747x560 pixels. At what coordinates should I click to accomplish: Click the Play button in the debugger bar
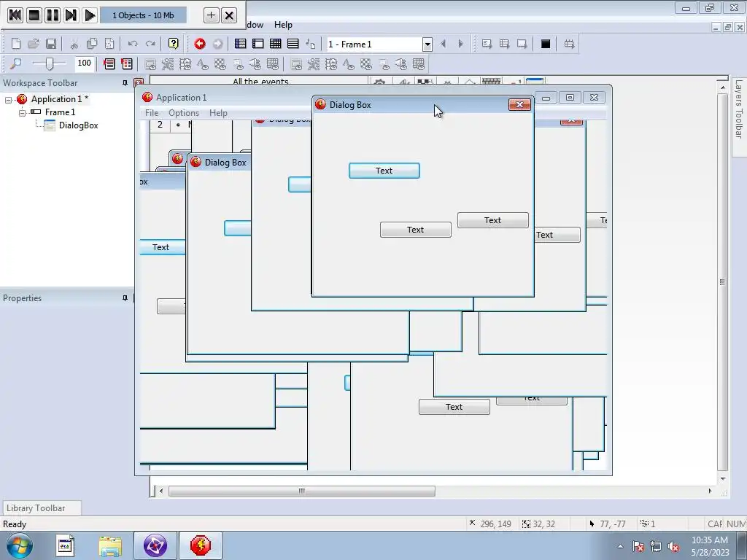pos(90,15)
